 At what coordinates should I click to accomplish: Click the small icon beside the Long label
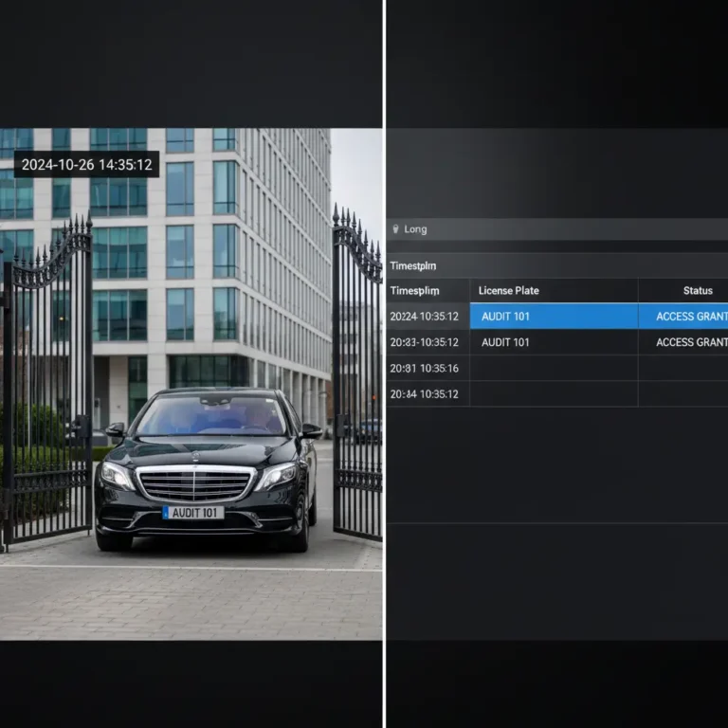395,229
